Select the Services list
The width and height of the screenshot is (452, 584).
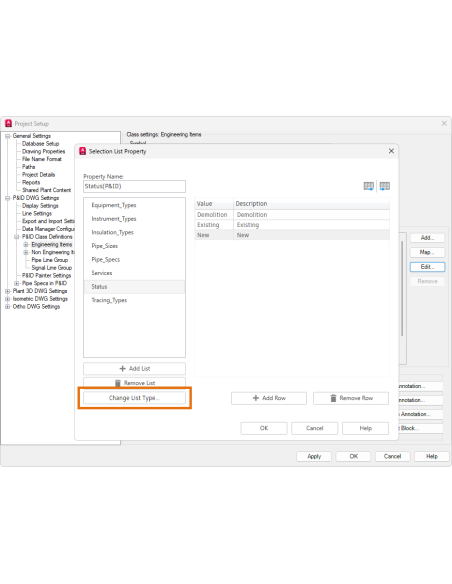134,273
